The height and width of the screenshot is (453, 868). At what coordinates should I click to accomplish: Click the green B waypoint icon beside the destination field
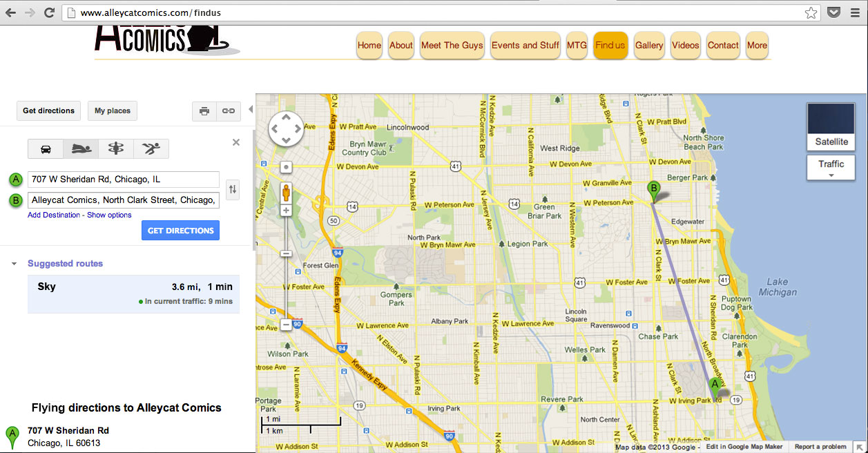pos(16,201)
